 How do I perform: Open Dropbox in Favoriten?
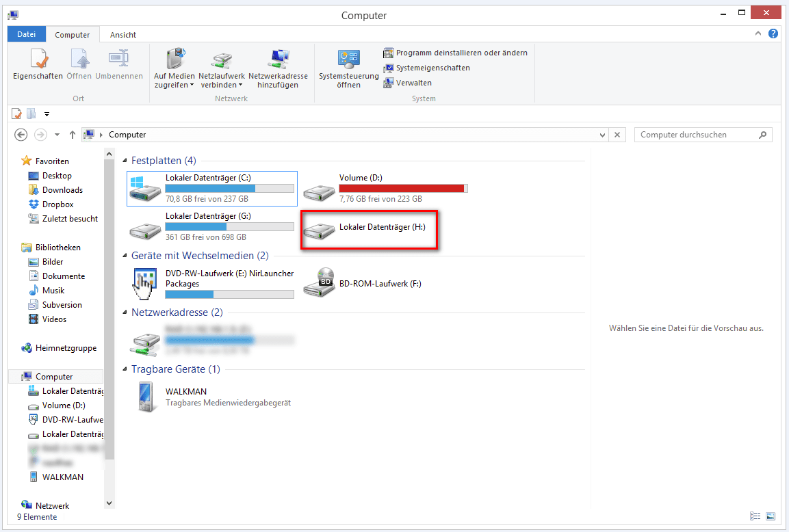pos(51,204)
